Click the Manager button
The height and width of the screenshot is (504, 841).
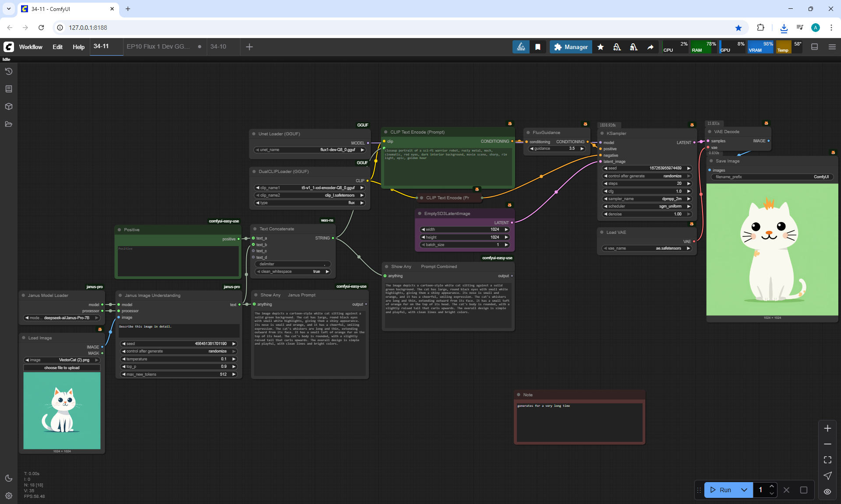click(571, 47)
